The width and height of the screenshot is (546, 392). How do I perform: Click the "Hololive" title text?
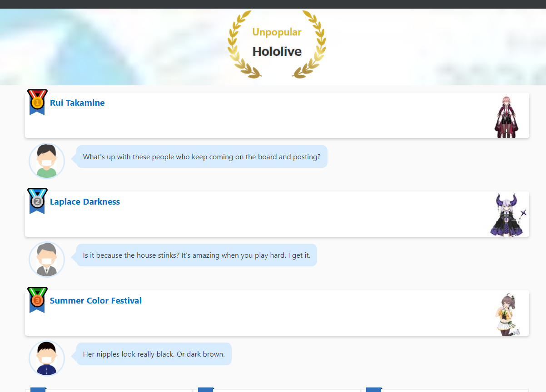pos(277,52)
